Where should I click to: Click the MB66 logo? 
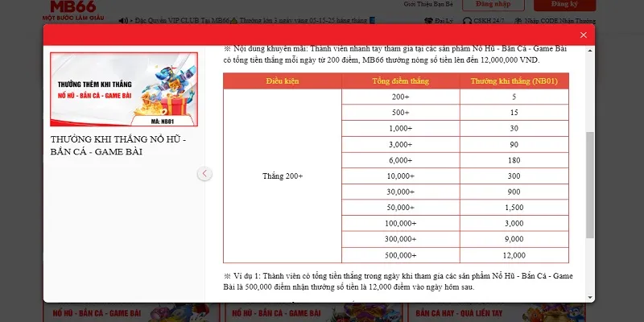(73, 7)
